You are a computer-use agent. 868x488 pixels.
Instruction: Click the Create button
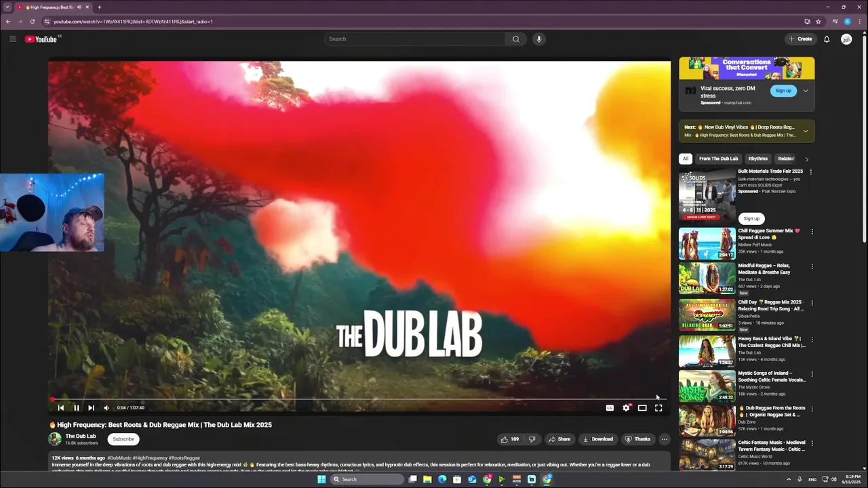point(801,39)
